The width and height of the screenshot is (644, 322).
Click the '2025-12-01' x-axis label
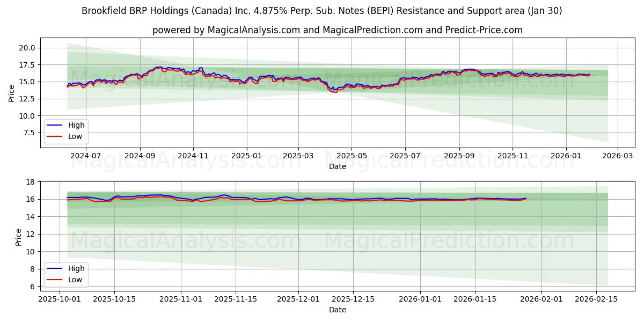[x=299, y=299]
